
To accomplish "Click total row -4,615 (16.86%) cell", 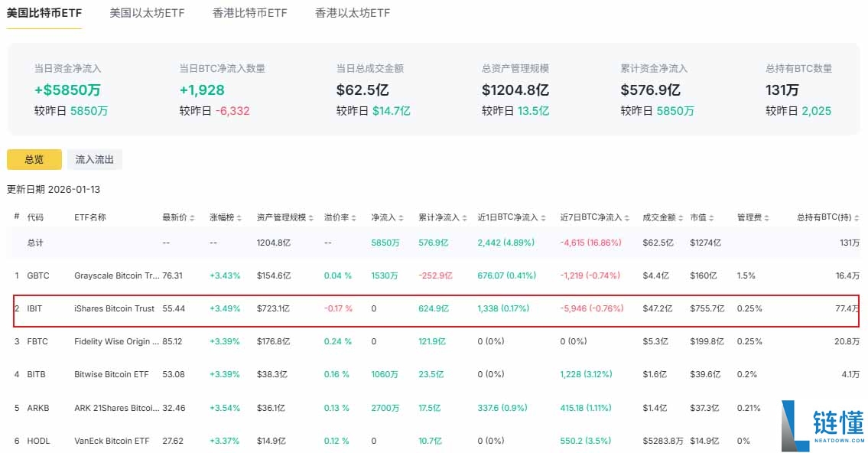I will coord(590,243).
